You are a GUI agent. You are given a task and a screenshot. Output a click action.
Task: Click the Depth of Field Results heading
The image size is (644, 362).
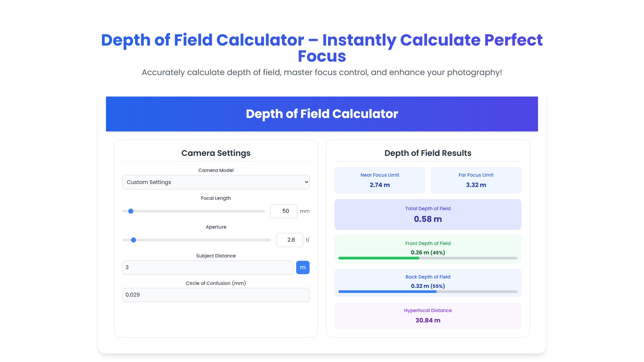(428, 153)
